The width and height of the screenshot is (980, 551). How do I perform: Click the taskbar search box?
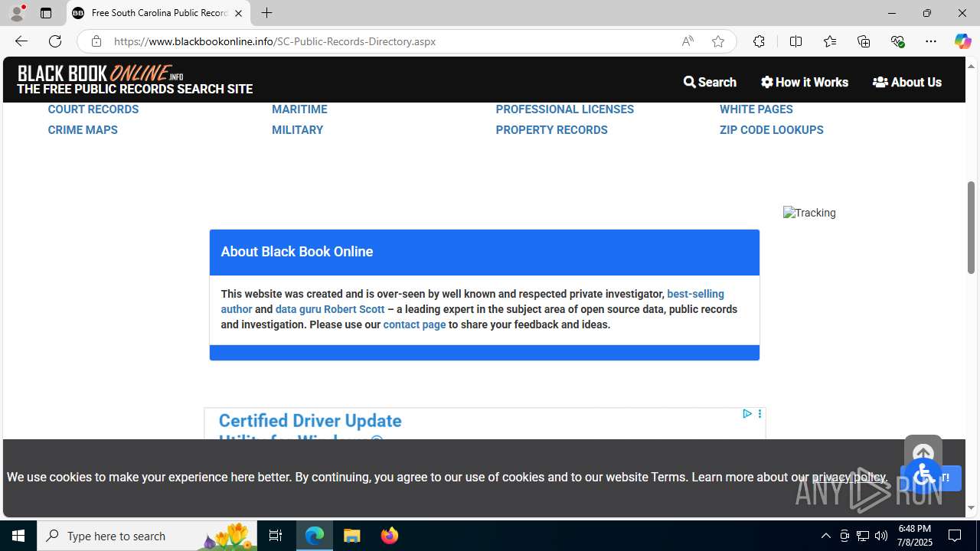click(x=147, y=536)
